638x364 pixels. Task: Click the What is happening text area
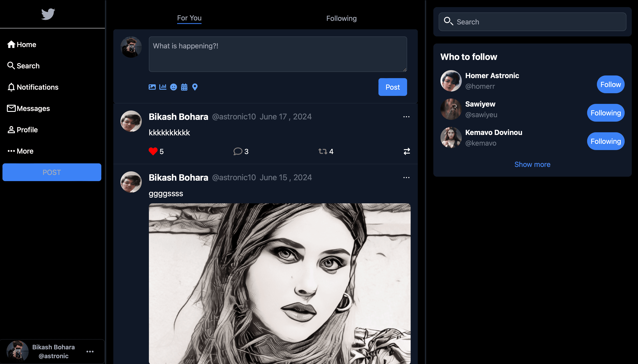[278, 54]
